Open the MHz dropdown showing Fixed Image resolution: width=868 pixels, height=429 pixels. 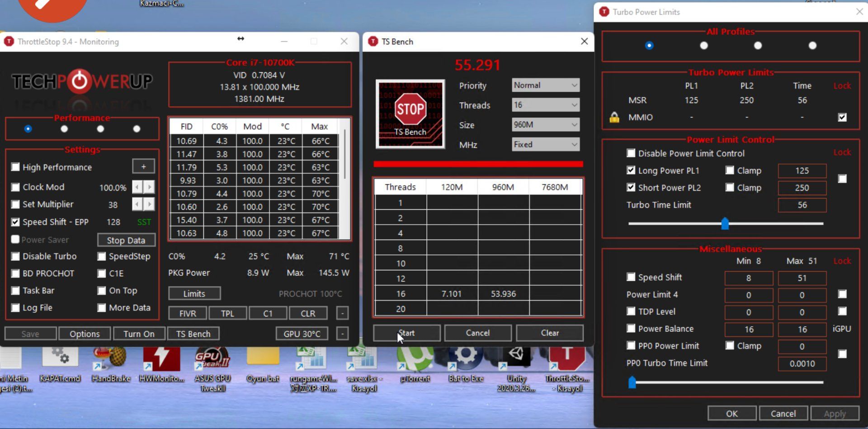(546, 145)
